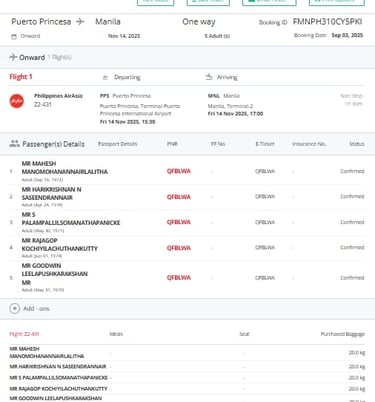Click passenger MR S PALAMPALLILSOMANATHAPANICKE in details table

pyautogui.click(x=71, y=219)
